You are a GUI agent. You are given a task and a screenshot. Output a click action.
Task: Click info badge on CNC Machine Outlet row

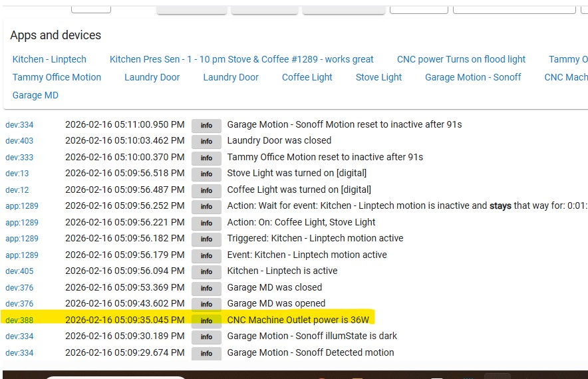206,320
